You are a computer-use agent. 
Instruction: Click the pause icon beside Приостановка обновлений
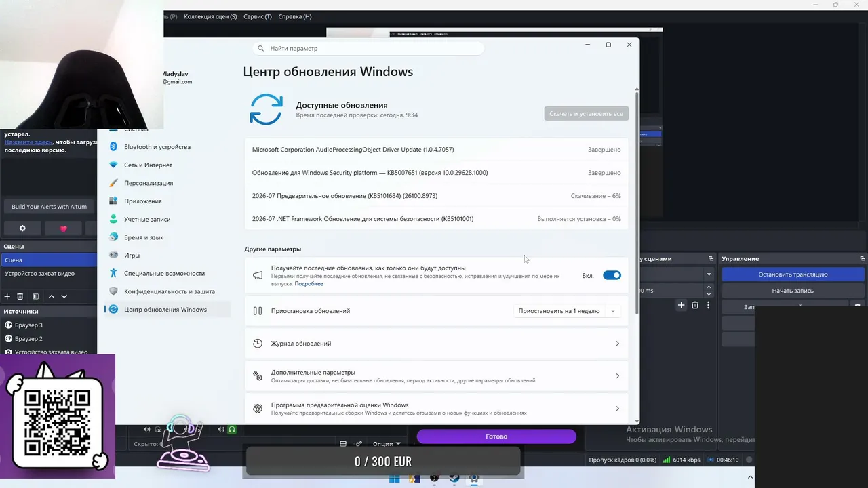pyautogui.click(x=258, y=311)
